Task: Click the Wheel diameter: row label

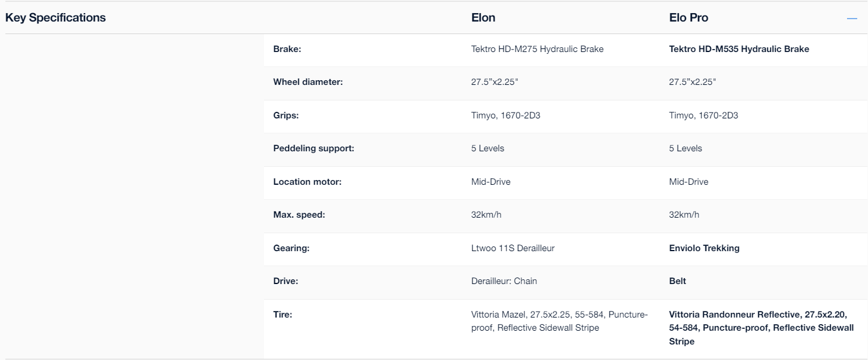Action: pyautogui.click(x=308, y=83)
